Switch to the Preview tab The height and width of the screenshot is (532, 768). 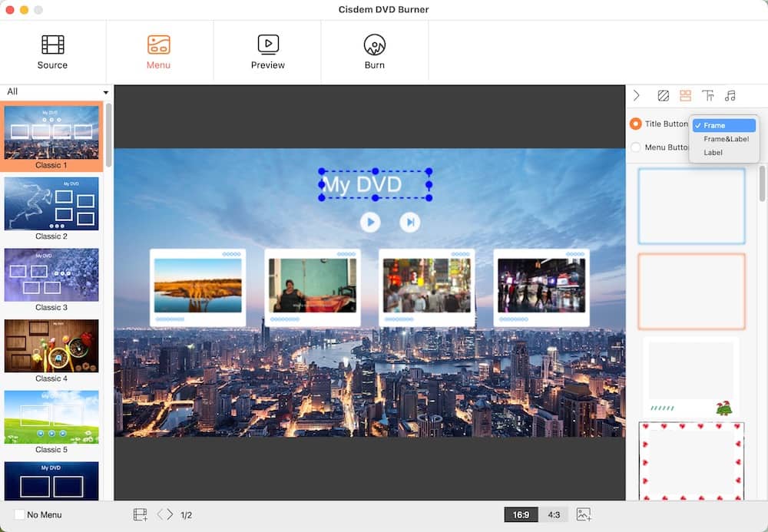(x=267, y=50)
